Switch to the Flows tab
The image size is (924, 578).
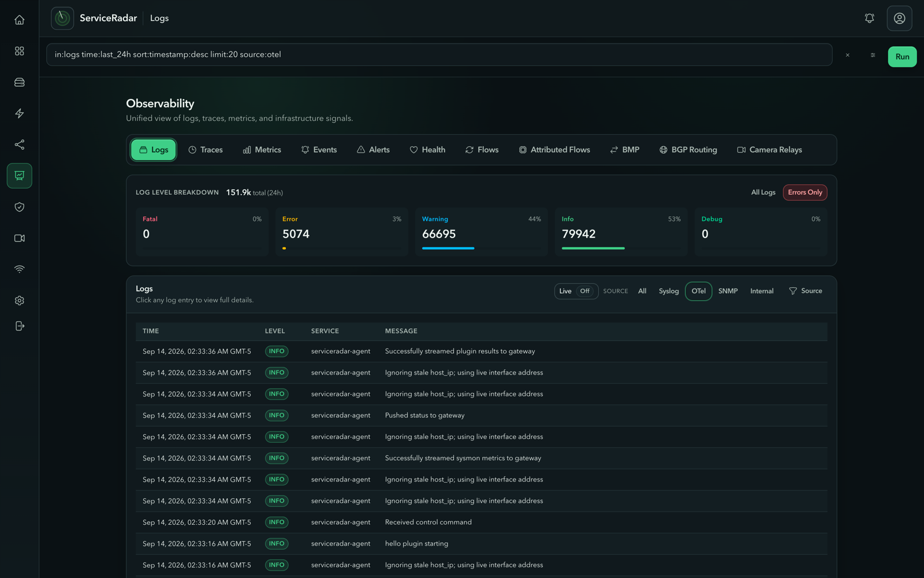[x=482, y=150]
